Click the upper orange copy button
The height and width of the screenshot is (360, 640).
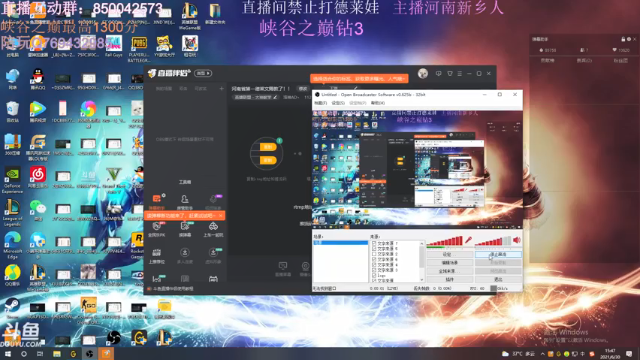pos(268,147)
